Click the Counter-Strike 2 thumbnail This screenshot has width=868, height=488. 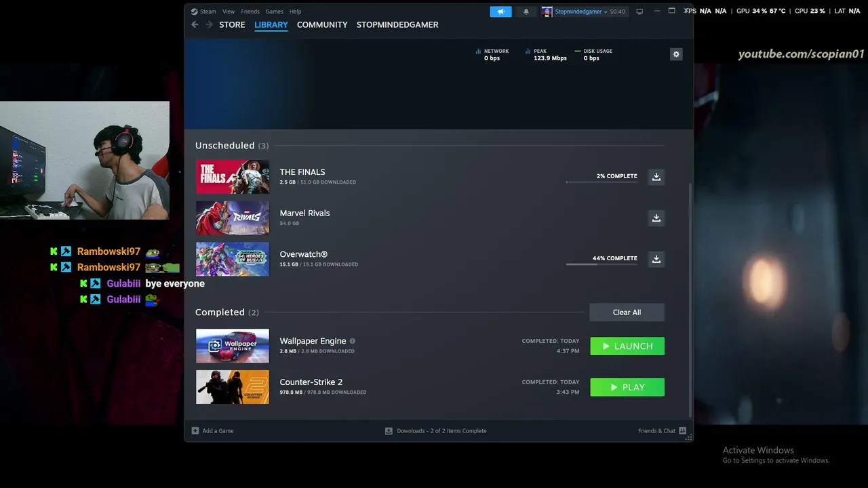(x=233, y=387)
